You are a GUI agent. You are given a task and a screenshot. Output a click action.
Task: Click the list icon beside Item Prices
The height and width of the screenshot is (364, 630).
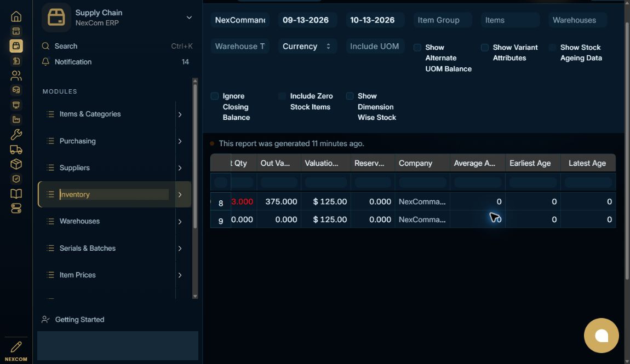click(50, 275)
